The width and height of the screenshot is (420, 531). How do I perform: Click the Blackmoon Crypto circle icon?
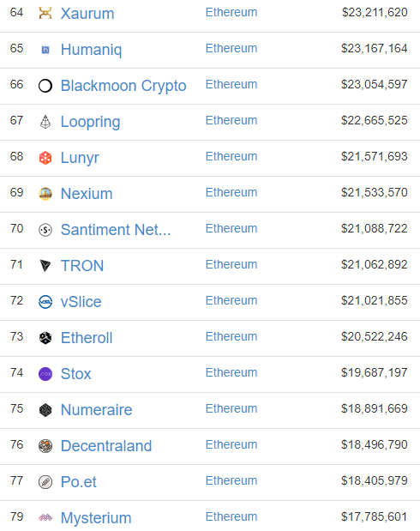(x=45, y=86)
